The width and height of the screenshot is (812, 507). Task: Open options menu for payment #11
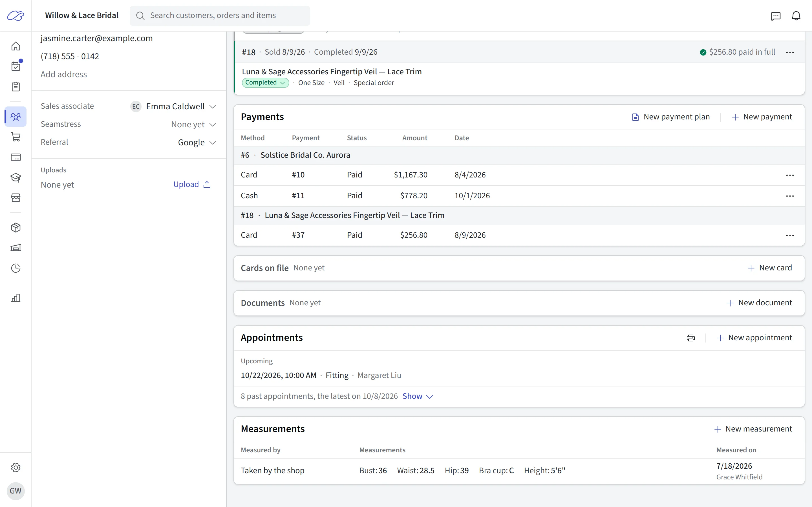790,196
